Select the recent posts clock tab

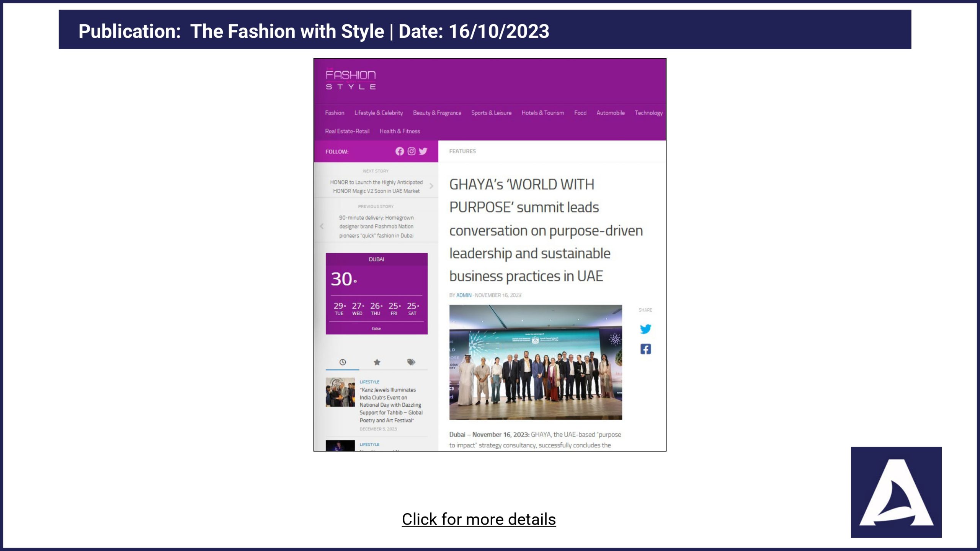(x=343, y=362)
